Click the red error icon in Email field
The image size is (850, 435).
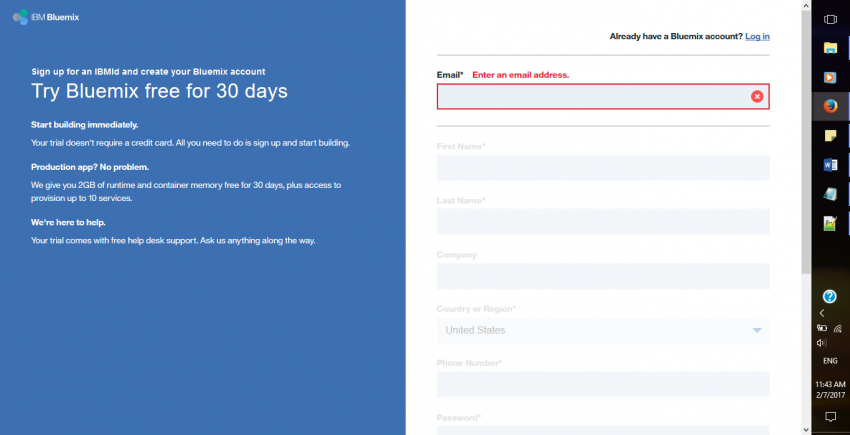pos(757,96)
